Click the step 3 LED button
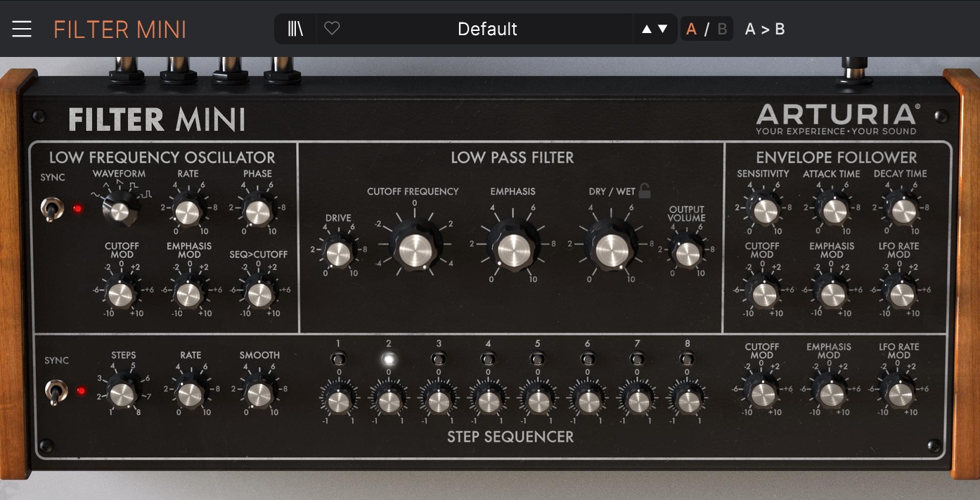This screenshot has width=980, height=500. pyautogui.click(x=438, y=359)
